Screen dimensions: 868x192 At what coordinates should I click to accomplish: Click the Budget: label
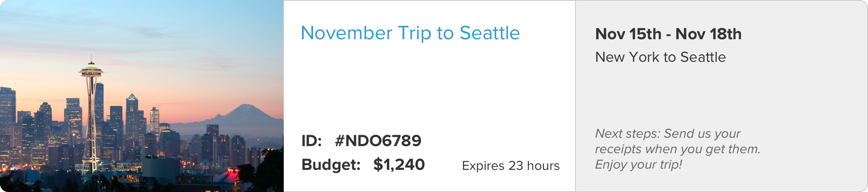click(331, 165)
